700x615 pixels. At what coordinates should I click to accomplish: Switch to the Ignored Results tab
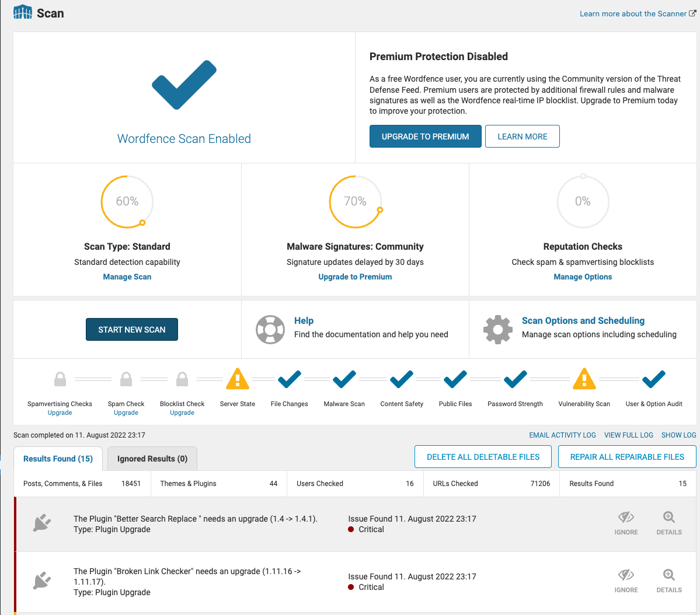click(x=152, y=459)
